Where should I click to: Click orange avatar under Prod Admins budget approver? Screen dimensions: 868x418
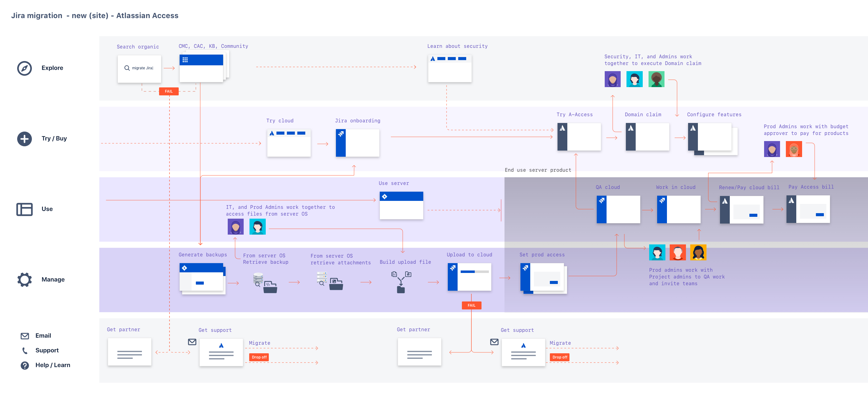(794, 149)
